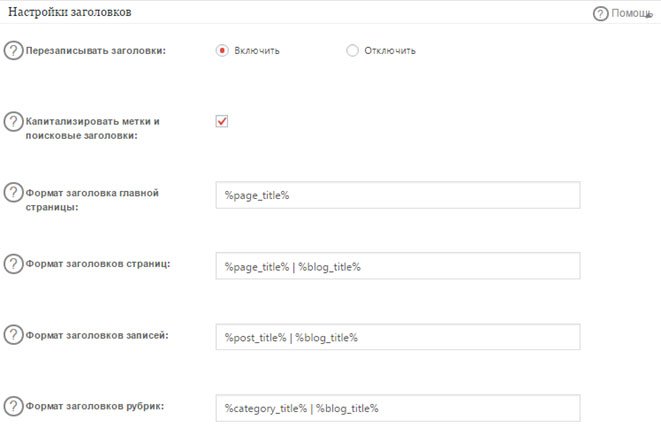Click question mark beside Формат заголовков записей
Viewport: 661px width, 435px height.
click(14, 335)
